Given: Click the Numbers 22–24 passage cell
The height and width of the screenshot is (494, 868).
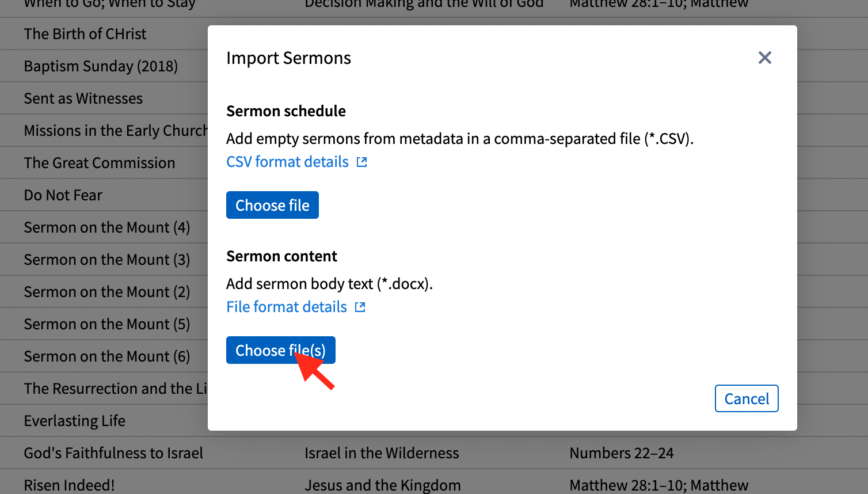Looking at the screenshot, I should pos(622,453).
